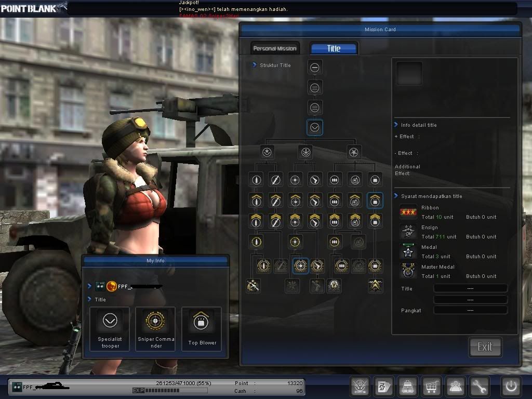The height and width of the screenshot is (399, 532).
Task: Click the empty title preview box
Action: pos(409,73)
